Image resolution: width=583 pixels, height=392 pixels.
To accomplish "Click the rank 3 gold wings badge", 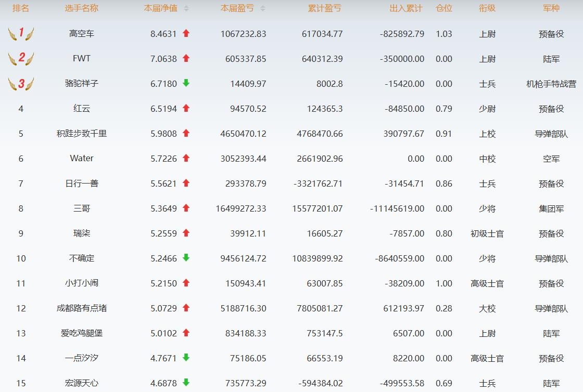I will (x=21, y=83).
